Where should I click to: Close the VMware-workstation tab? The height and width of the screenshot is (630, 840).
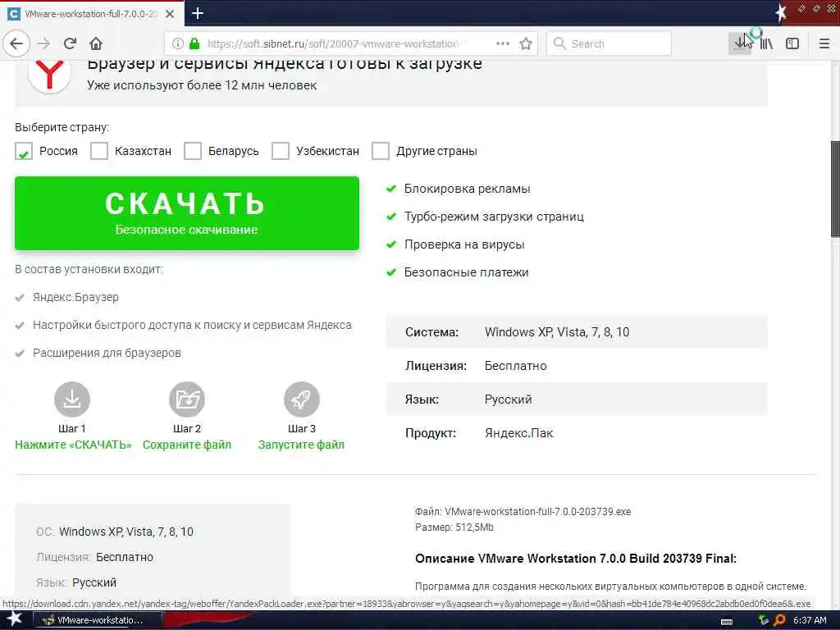(170, 14)
